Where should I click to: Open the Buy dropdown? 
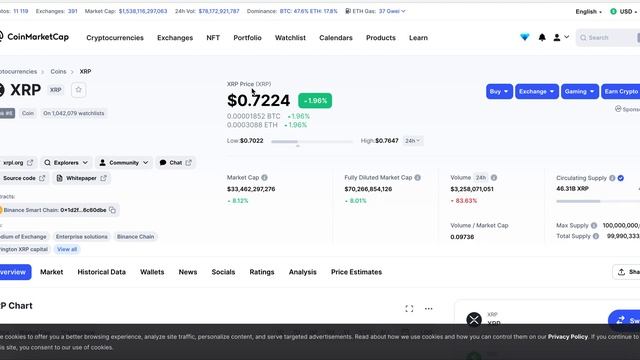pyautogui.click(x=499, y=91)
